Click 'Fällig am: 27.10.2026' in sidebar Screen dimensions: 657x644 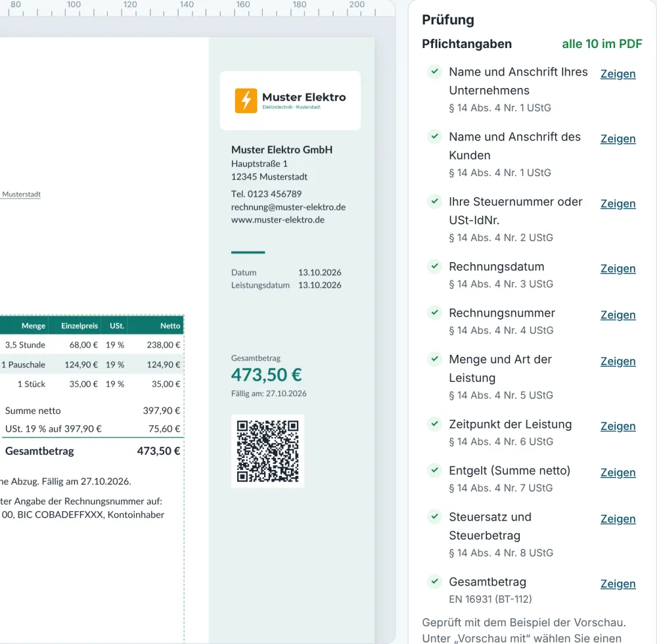pyautogui.click(x=269, y=394)
